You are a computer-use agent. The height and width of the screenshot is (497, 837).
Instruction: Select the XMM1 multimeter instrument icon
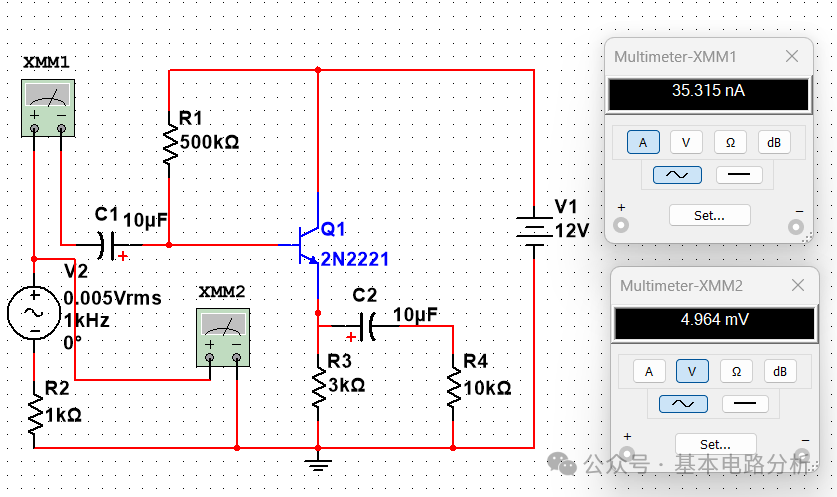point(48,108)
